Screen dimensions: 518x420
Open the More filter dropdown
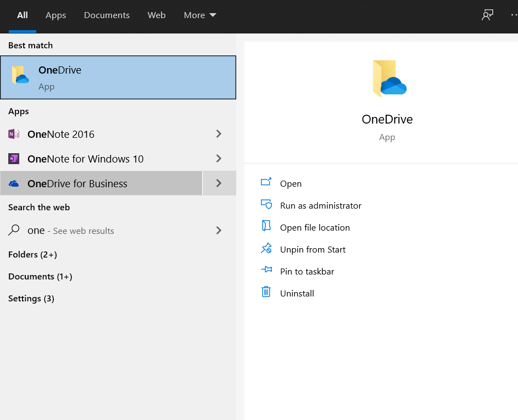tap(200, 15)
